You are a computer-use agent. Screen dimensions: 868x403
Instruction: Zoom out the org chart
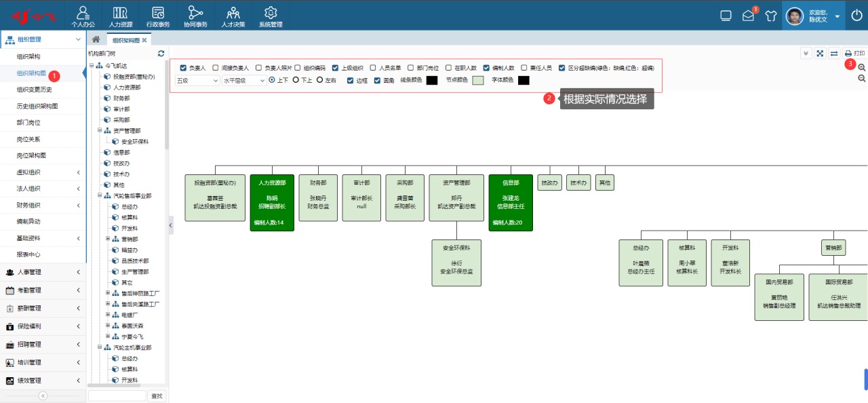[861, 79]
